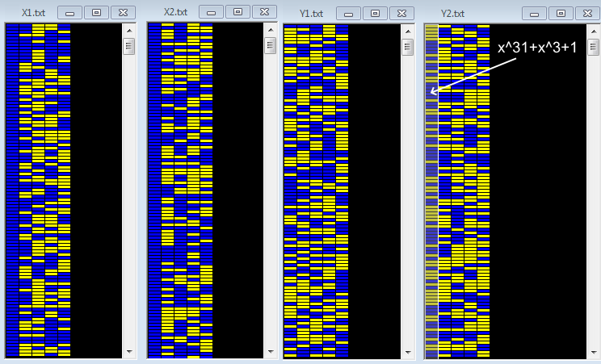Screen dimensions: 601x364
Task: Click scroll down arrow in X2.txt window
Action: coord(271,351)
